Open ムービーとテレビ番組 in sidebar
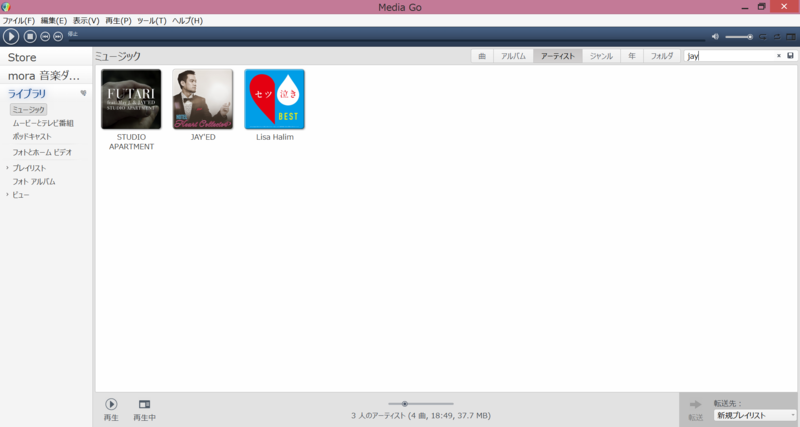This screenshot has width=800, height=427. pos(43,123)
